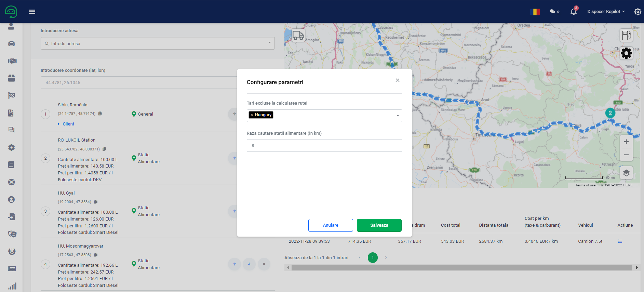Expand the excluded countries dropdown
This screenshot has width=644, height=292.
click(x=398, y=116)
